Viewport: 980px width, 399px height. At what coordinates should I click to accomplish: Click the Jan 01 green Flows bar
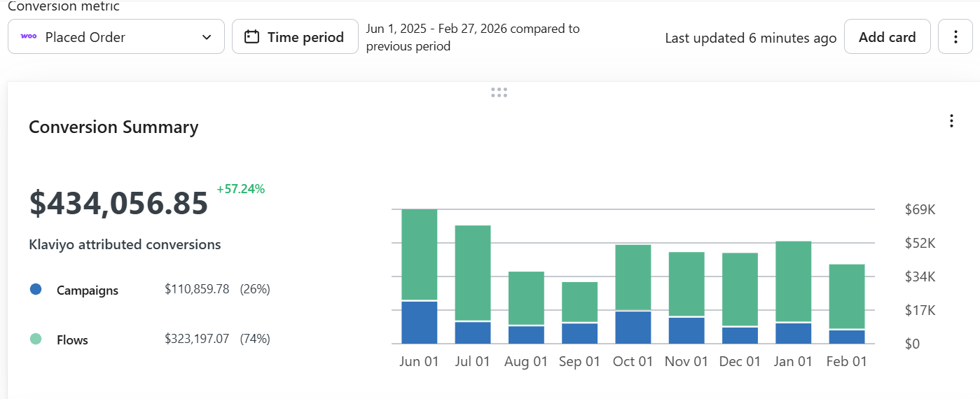click(794, 281)
